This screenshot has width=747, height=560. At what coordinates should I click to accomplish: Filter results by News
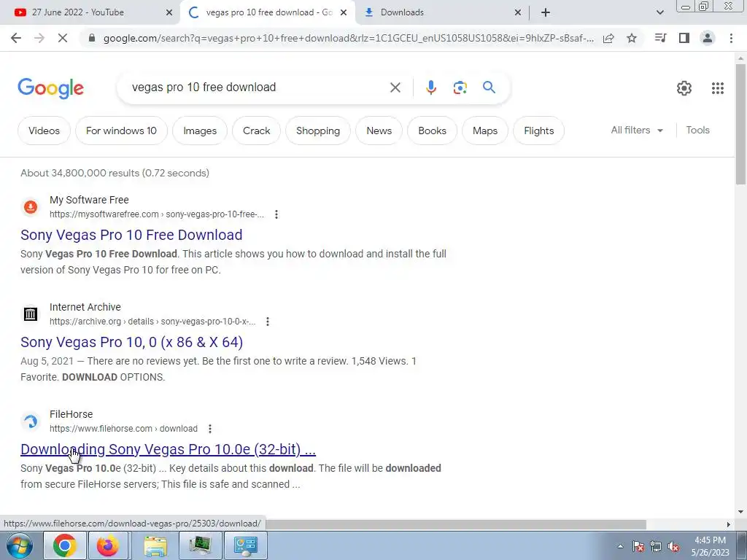point(379,131)
